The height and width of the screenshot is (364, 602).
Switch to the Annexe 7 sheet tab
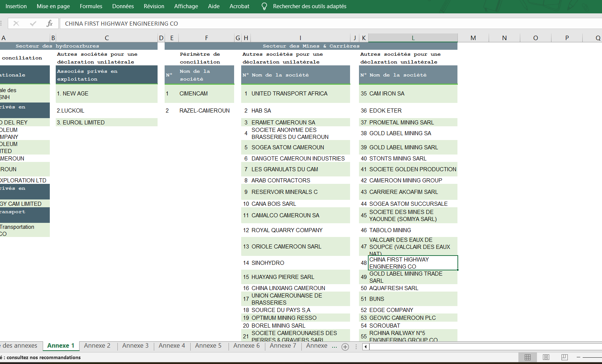[x=283, y=346]
